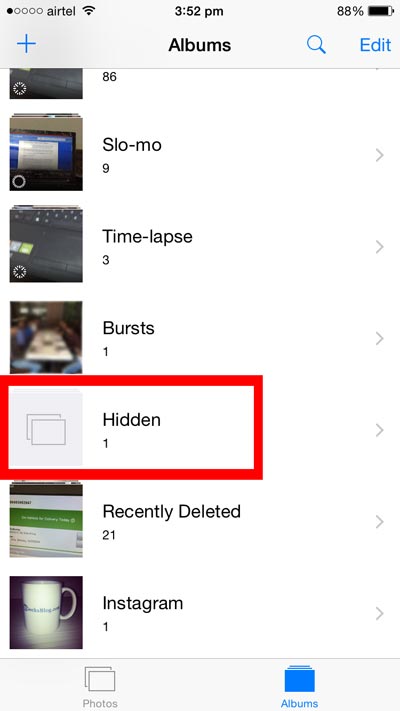This screenshot has height=711, width=400.
Task: Tap the battery icon in status bar
Action: [380, 11]
